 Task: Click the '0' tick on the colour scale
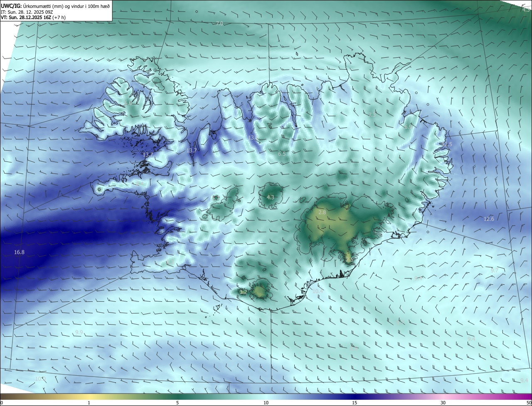click(2, 403)
